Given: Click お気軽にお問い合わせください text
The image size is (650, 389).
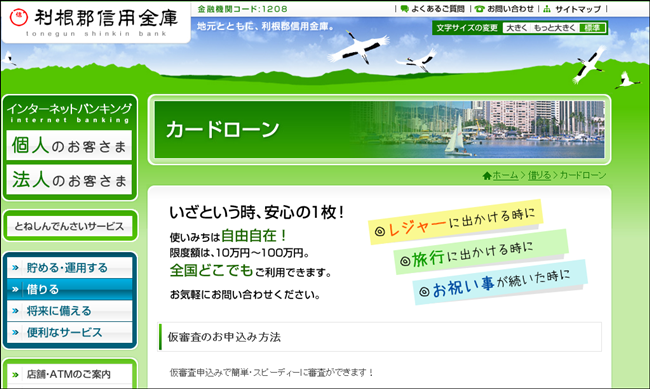Looking at the screenshot, I should click(x=245, y=295).
